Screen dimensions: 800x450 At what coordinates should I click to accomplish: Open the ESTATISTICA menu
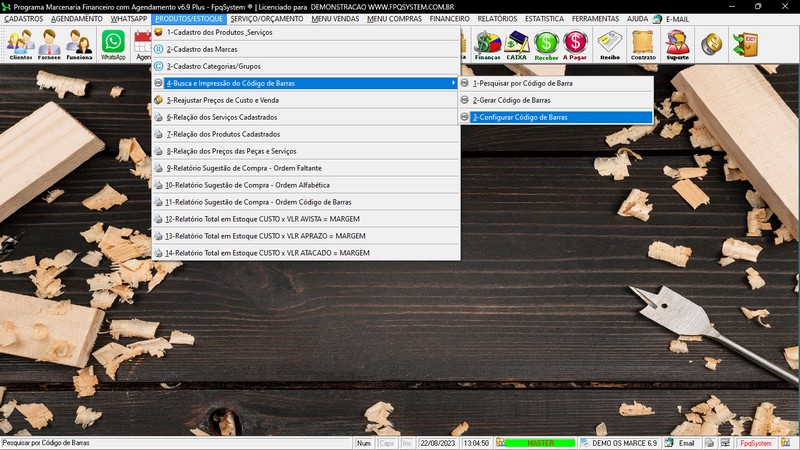[x=544, y=19]
